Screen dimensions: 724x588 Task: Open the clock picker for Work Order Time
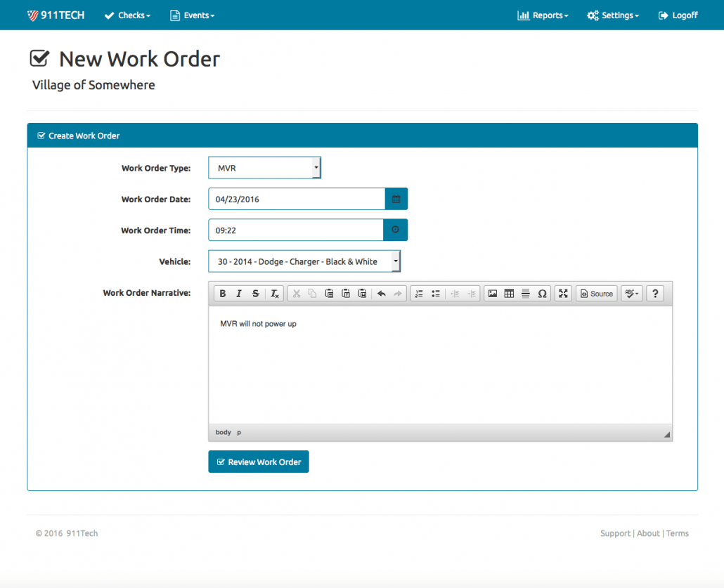395,230
